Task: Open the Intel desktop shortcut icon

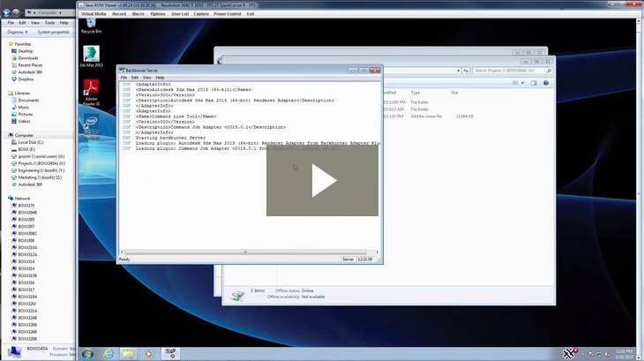Action: click(91, 126)
